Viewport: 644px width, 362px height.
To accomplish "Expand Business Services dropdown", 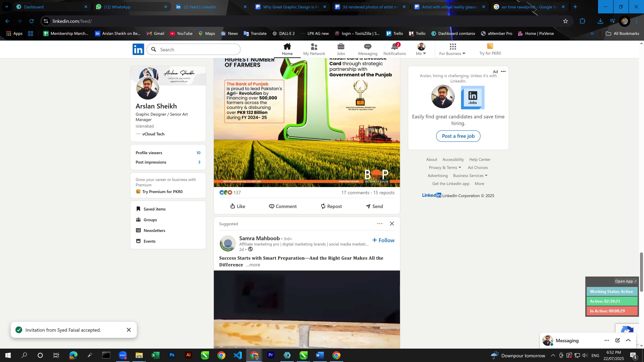I will pyautogui.click(x=470, y=176).
